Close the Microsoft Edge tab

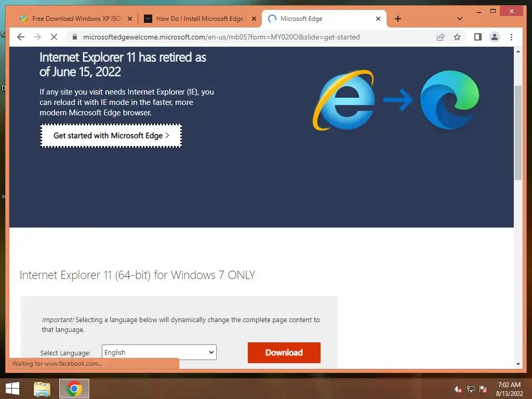(378, 19)
